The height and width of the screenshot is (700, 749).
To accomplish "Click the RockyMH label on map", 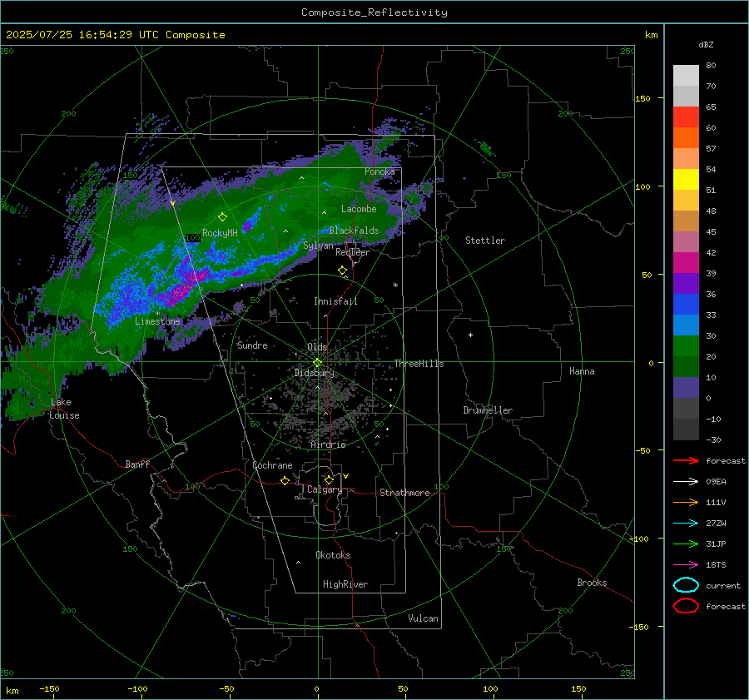I will tap(220, 233).
